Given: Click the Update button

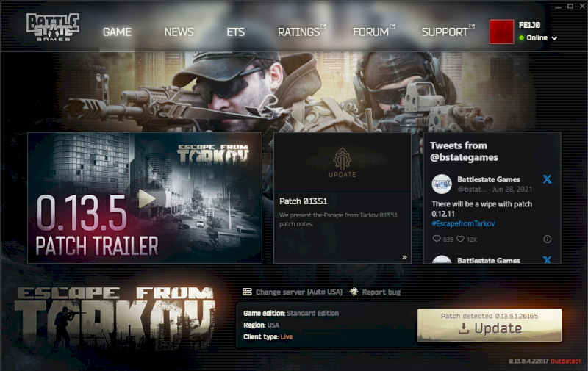Looking at the screenshot, I should [490, 325].
